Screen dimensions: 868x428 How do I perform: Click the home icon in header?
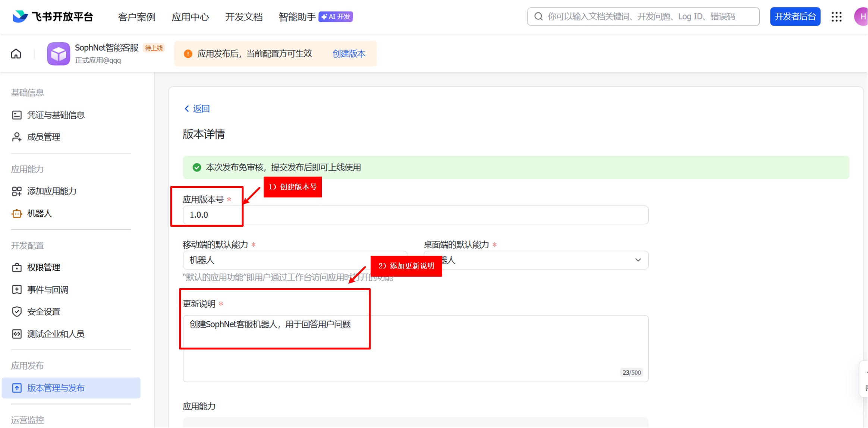(x=16, y=54)
